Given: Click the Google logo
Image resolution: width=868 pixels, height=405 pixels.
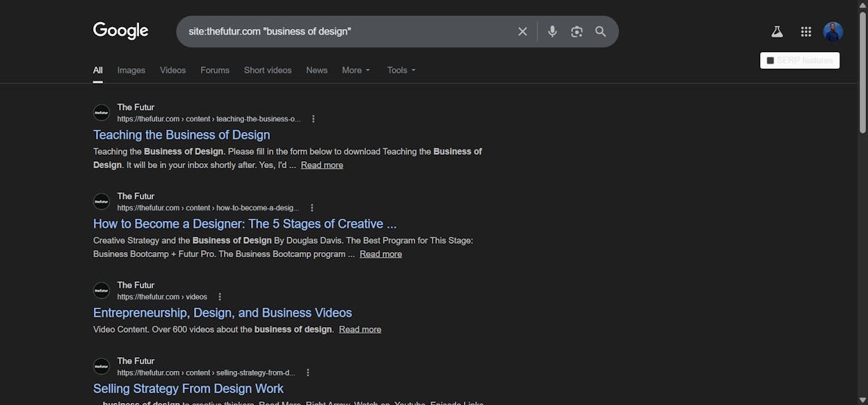Looking at the screenshot, I should pos(121,31).
